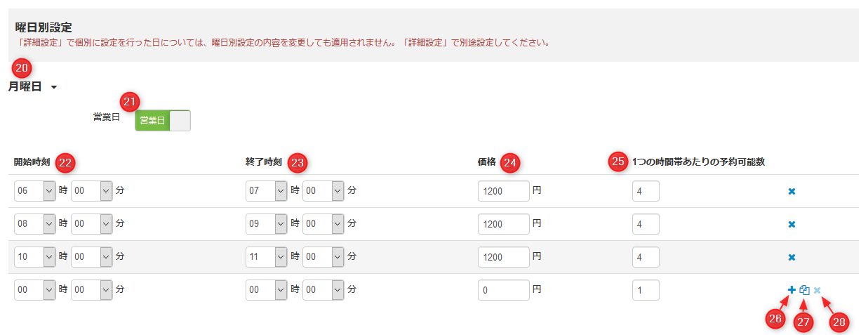Viewport: 868px width, 335px height.
Task: Open start minute dropdown in 10時 row
Action: [x=92, y=257]
